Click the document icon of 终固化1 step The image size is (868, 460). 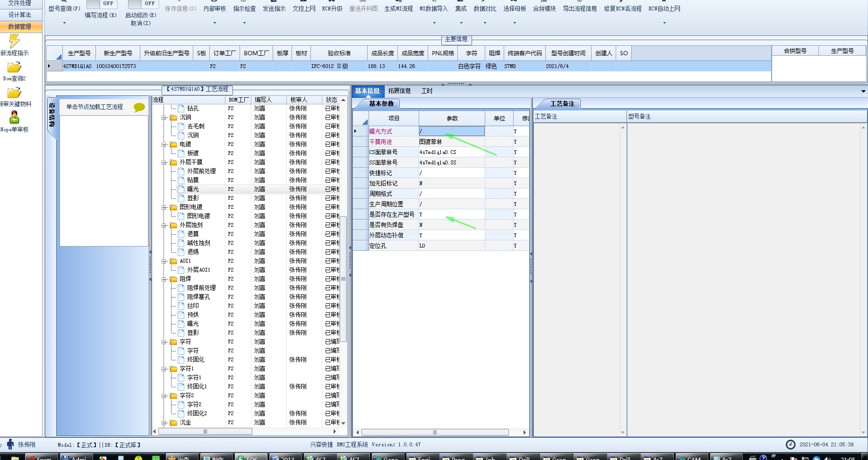click(x=181, y=387)
